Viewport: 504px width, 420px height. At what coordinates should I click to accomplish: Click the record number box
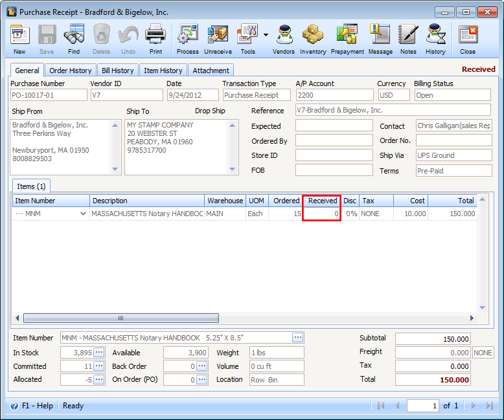423,406
